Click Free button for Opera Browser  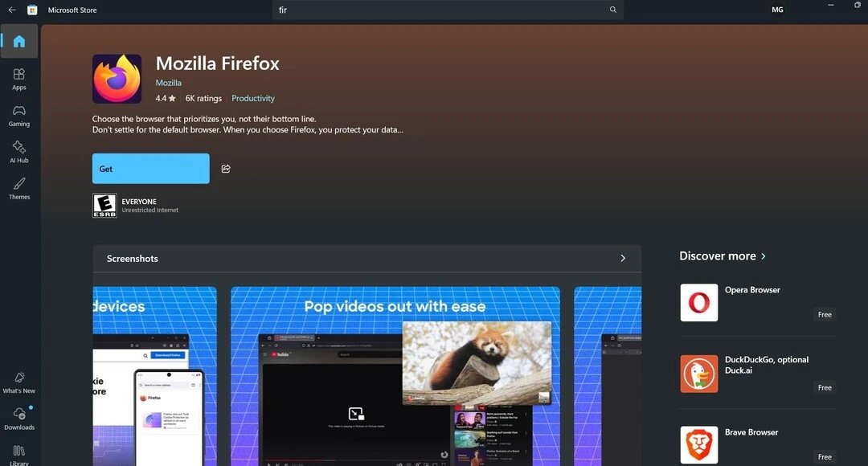[x=825, y=314]
